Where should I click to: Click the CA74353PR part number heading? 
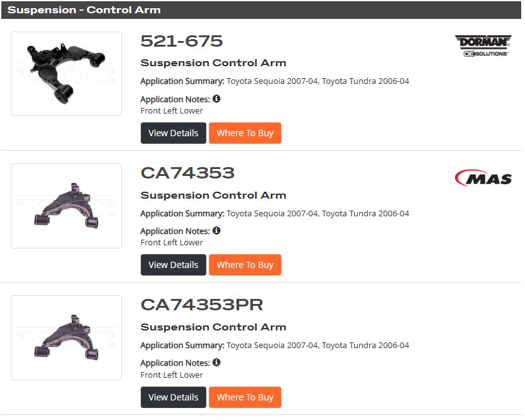point(202,305)
